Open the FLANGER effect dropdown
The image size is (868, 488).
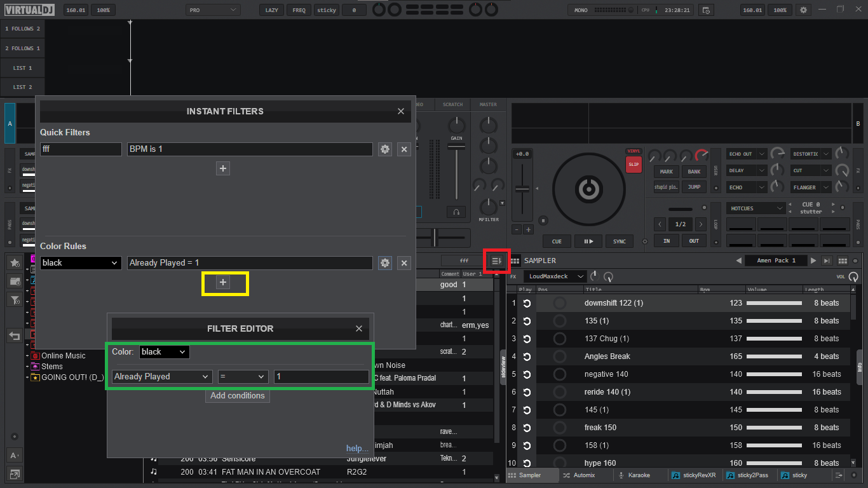click(811, 187)
